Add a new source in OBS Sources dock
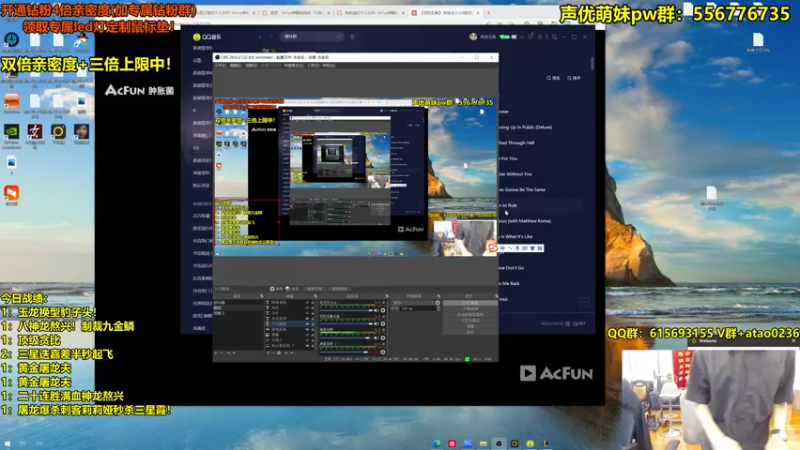 tap(268, 353)
